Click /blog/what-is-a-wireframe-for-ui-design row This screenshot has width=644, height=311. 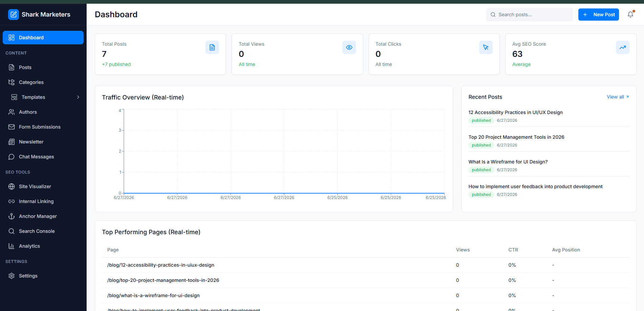(365, 295)
